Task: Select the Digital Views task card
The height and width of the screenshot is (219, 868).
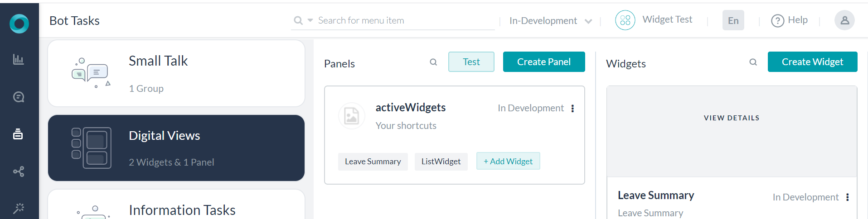Action: coord(176,148)
